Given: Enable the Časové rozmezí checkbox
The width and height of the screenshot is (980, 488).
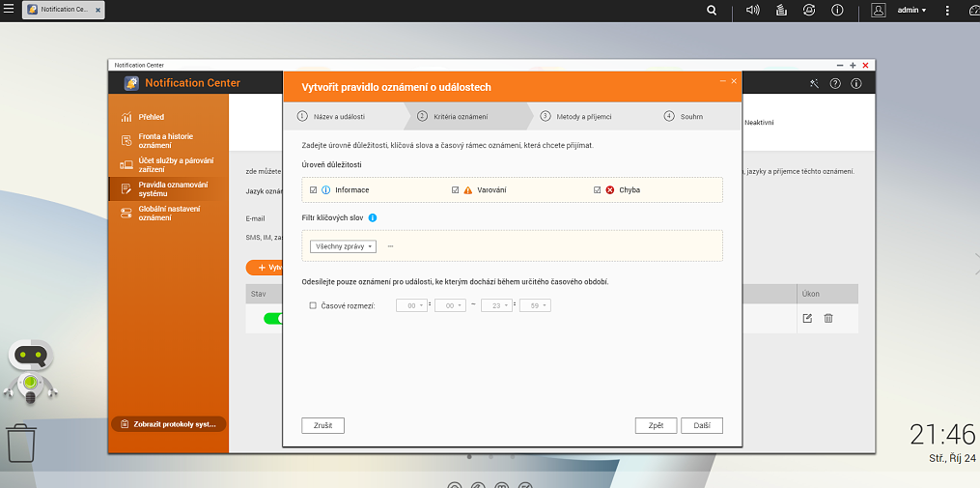Looking at the screenshot, I should (313, 306).
